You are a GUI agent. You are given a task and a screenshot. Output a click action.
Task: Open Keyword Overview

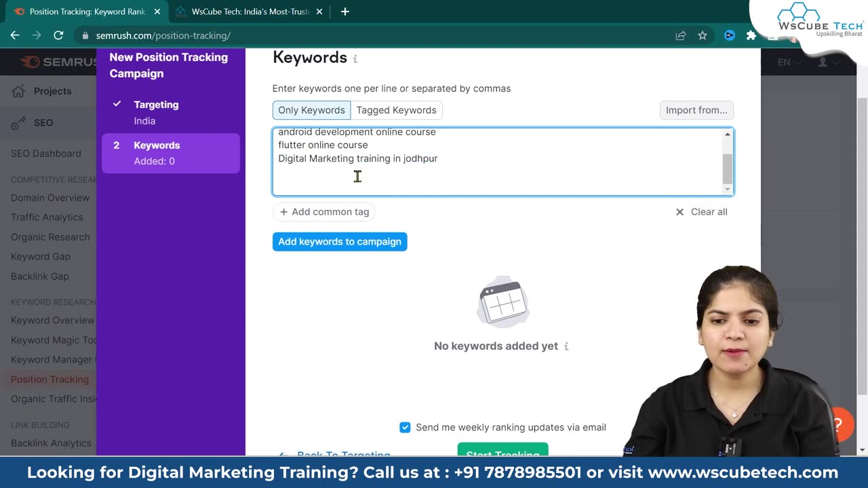tap(52, 320)
